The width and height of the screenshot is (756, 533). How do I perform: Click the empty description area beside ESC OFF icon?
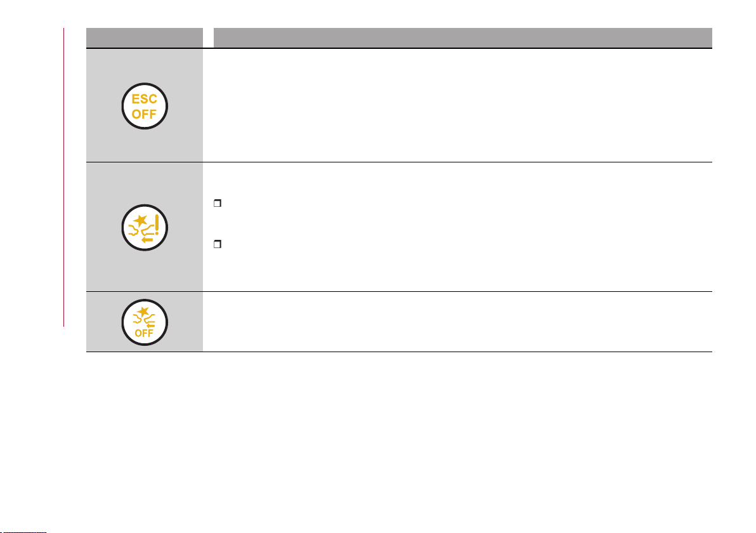[457, 105]
